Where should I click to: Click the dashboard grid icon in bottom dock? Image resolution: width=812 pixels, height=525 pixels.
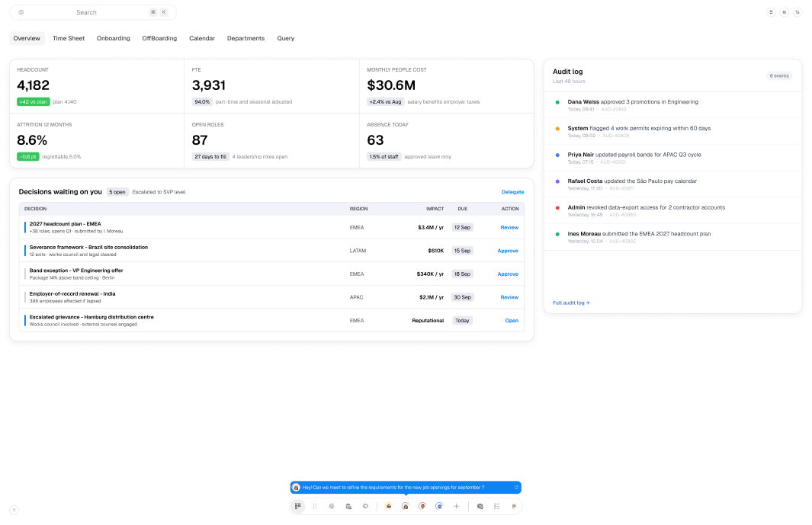coord(298,506)
